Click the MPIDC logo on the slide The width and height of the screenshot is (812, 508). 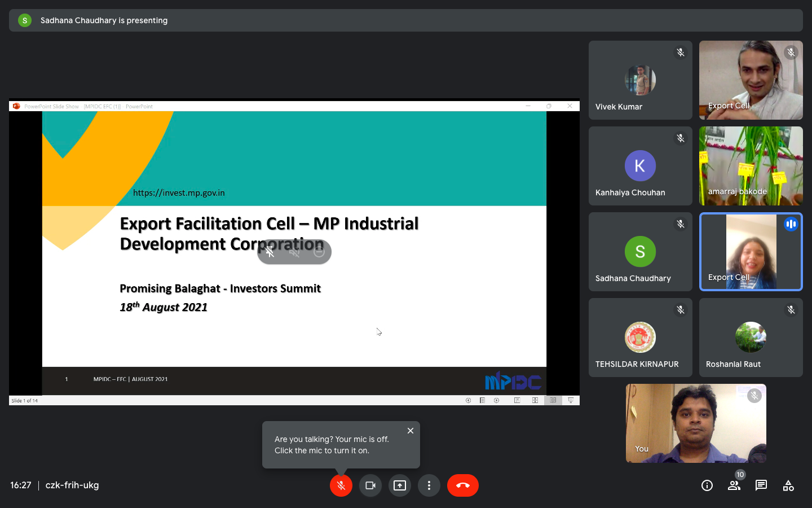pos(513,381)
